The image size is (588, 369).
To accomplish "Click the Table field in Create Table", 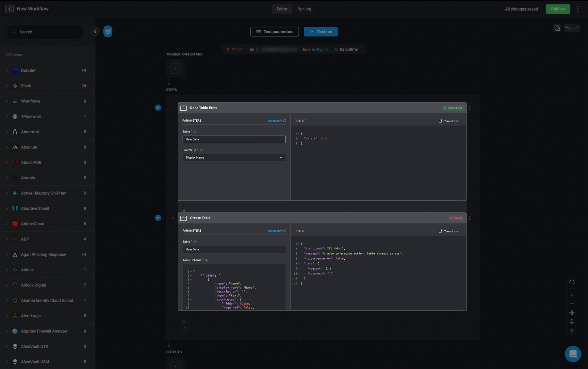I will click(x=234, y=249).
